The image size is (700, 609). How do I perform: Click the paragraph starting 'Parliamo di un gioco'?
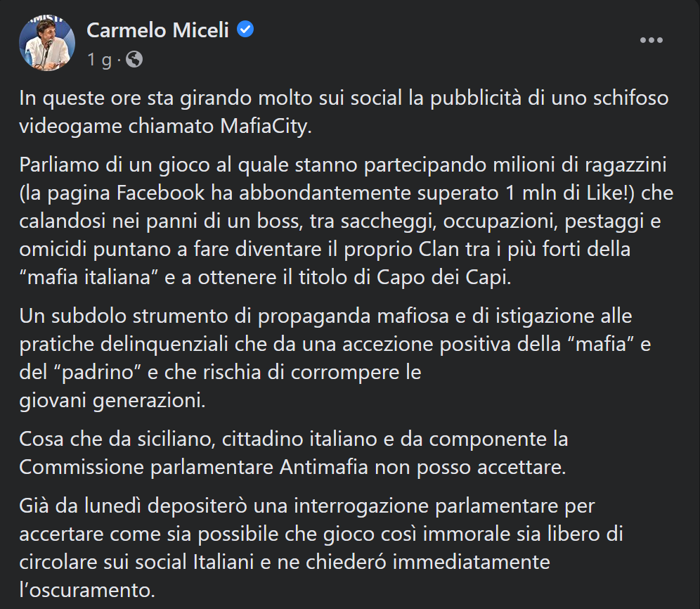pyautogui.click(x=346, y=222)
